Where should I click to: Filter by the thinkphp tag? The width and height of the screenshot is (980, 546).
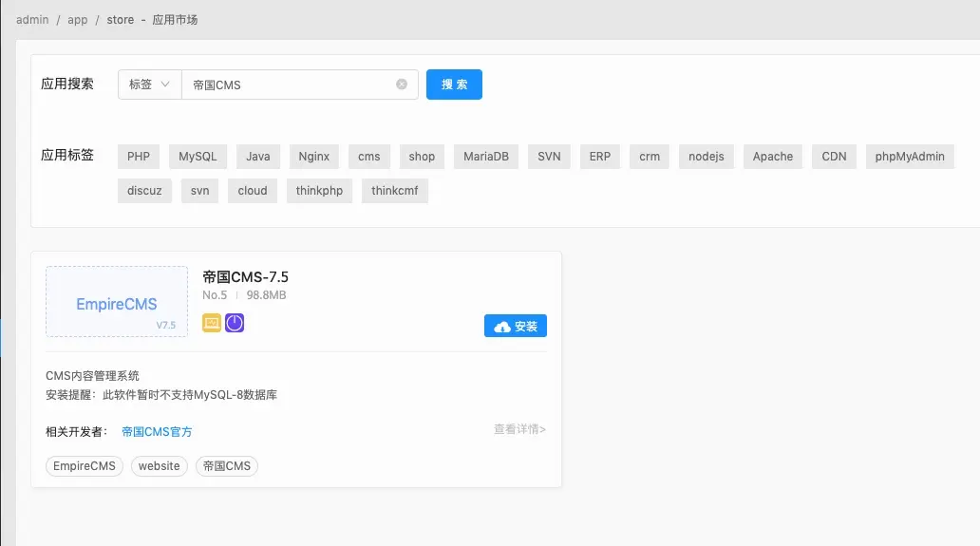319,191
